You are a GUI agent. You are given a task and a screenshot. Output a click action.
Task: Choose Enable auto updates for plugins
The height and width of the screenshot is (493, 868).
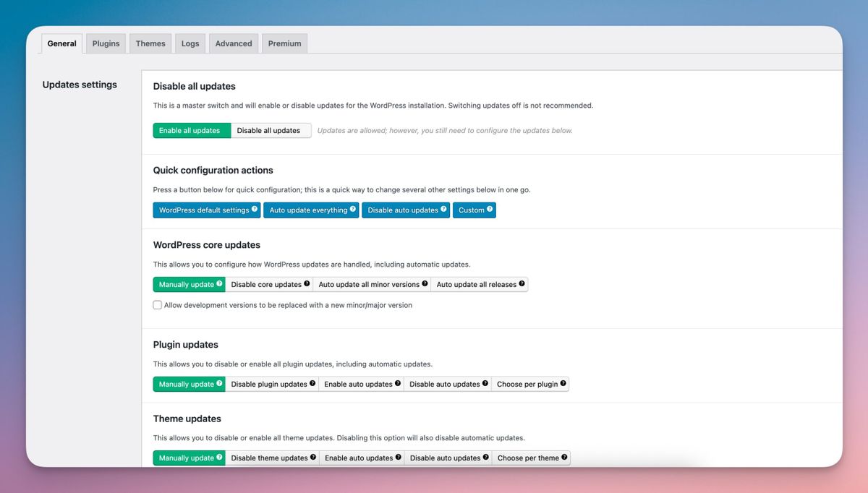[358, 385]
